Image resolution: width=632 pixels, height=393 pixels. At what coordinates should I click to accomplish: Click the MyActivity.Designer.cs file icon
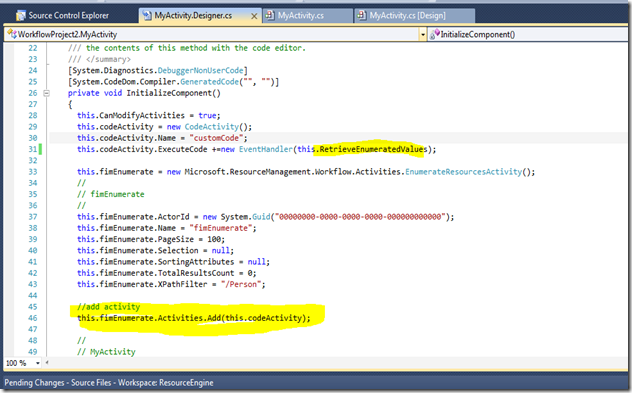(147, 15)
